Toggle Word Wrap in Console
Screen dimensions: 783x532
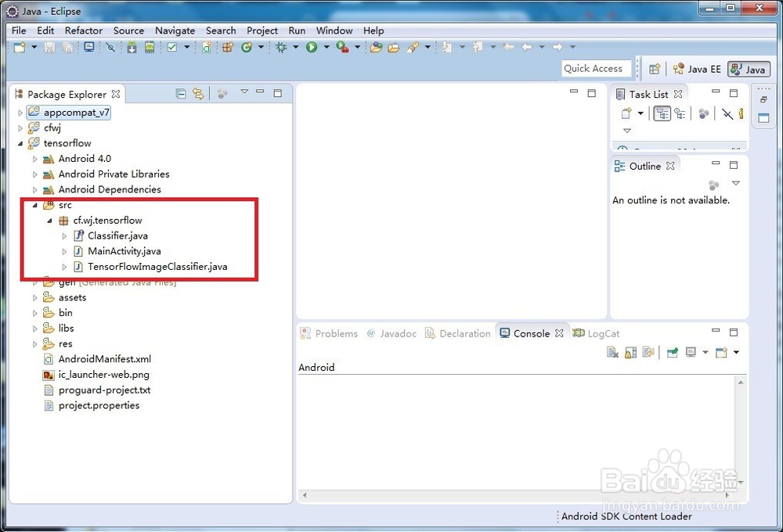click(648, 352)
